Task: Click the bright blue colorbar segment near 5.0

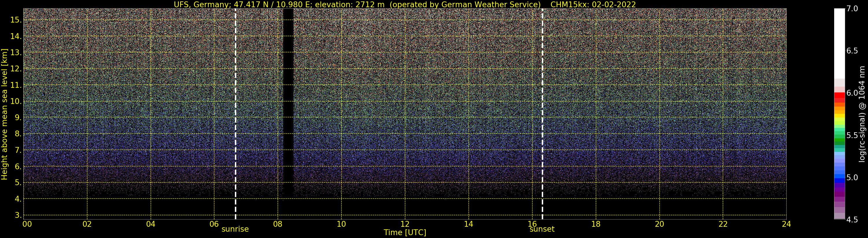Action: [839, 176]
